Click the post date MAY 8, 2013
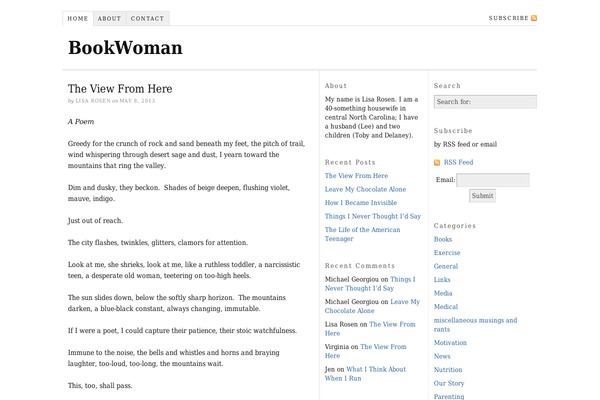Image resolution: width=600 pixels, height=400 pixels. (x=137, y=101)
